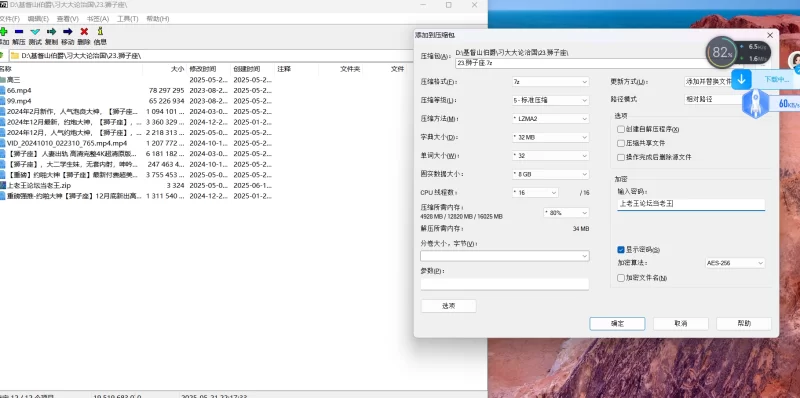Click the 解压 (Extract) toolbar icon
The width and height of the screenshot is (800, 398).
(19, 32)
